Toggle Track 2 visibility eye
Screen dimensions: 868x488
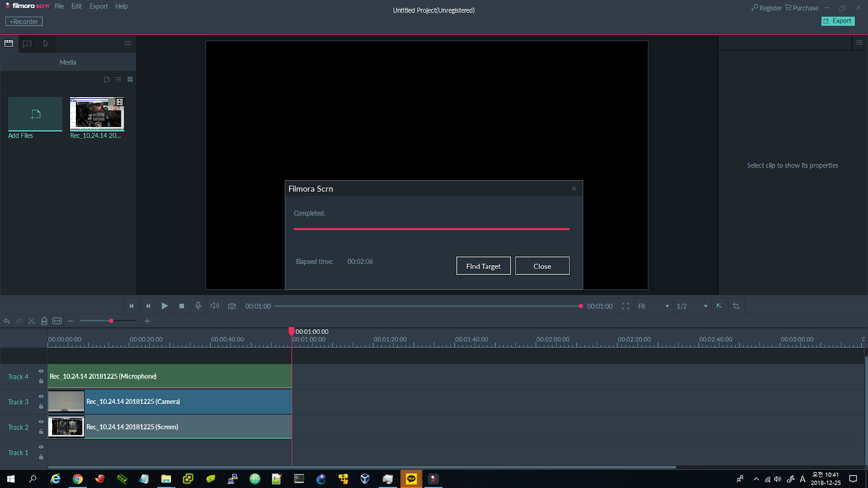click(x=41, y=421)
